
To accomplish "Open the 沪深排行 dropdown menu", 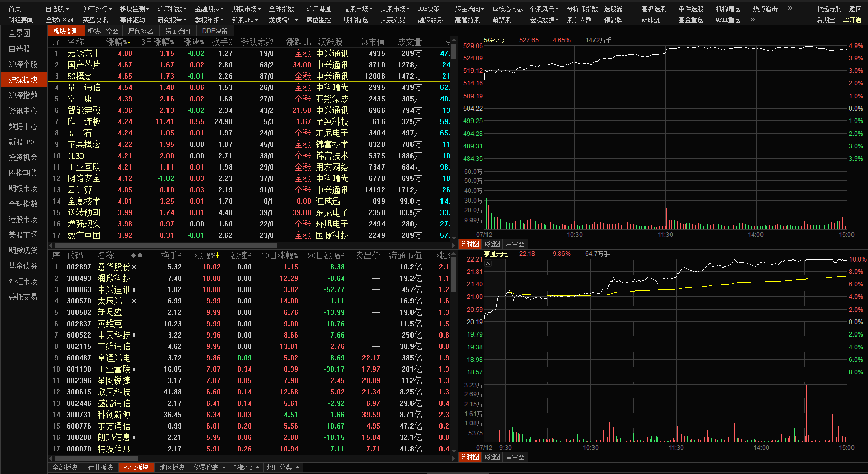I will [x=98, y=9].
